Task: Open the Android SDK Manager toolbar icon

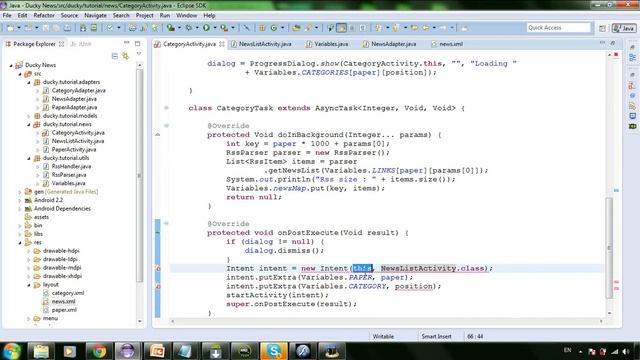Action: pos(83,28)
